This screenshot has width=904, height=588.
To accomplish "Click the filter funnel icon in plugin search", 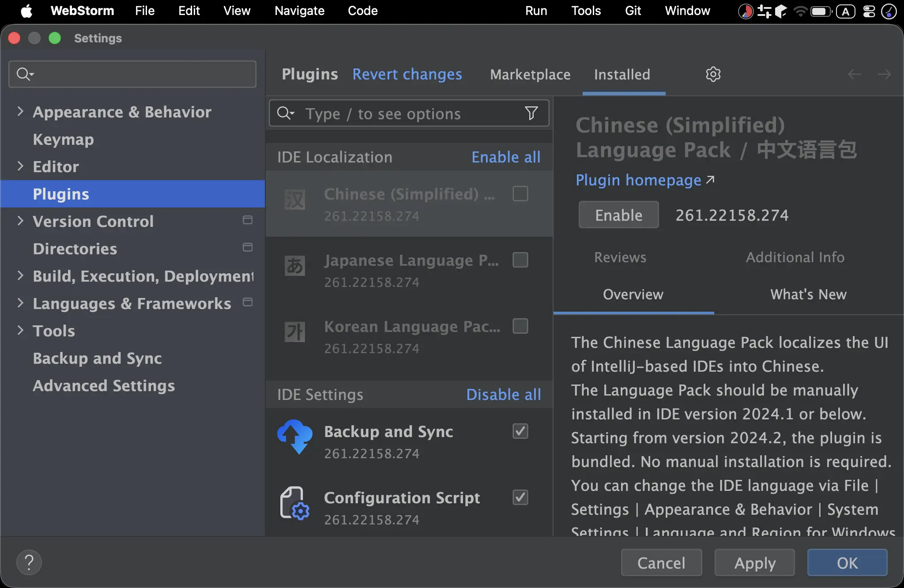I will (531, 113).
